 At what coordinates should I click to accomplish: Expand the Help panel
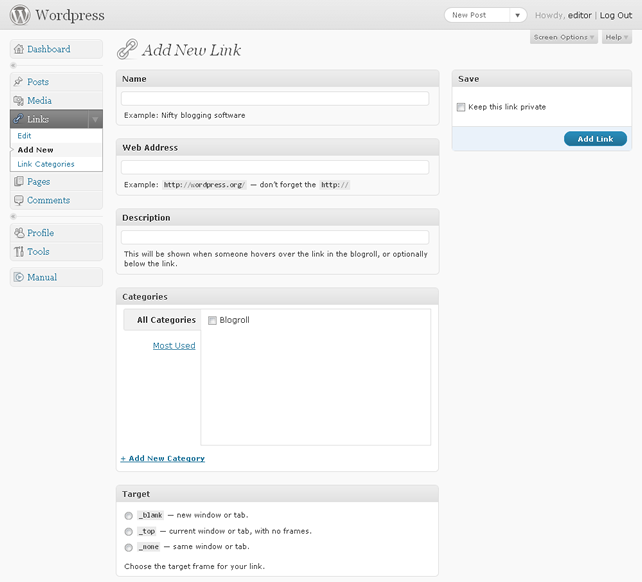coord(617,37)
